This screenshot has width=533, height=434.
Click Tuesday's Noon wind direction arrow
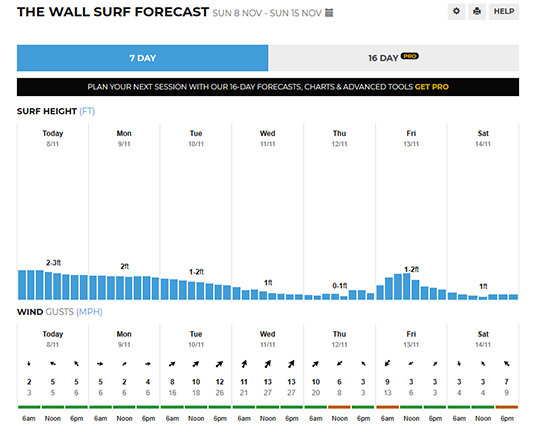point(196,364)
